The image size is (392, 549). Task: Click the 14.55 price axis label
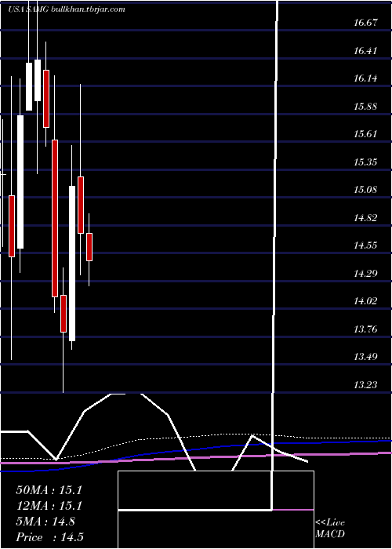point(365,245)
